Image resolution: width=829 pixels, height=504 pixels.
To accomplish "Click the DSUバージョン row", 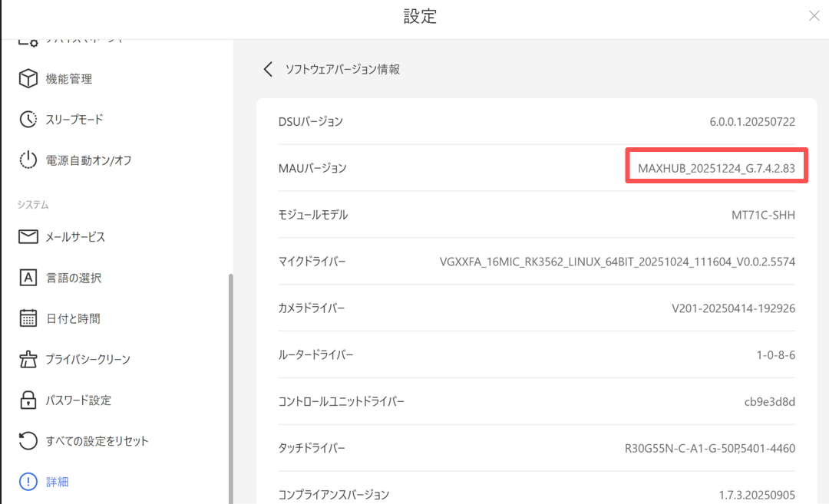I will [536, 121].
